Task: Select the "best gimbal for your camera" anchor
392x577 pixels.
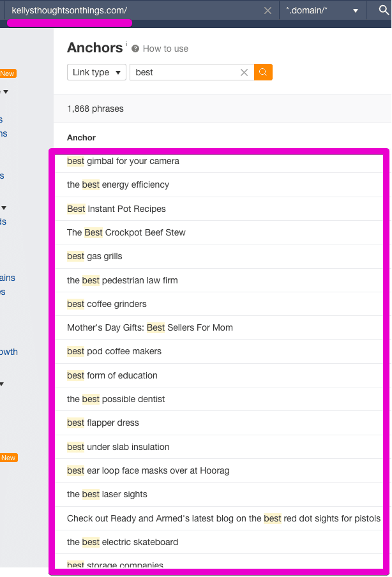Action: click(x=123, y=161)
